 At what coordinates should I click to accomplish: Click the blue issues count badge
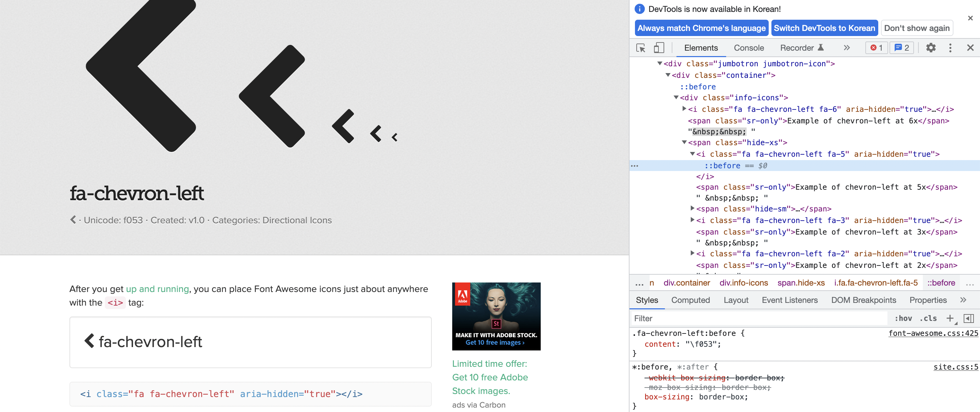pyautogui.click(x=902, y=48)
